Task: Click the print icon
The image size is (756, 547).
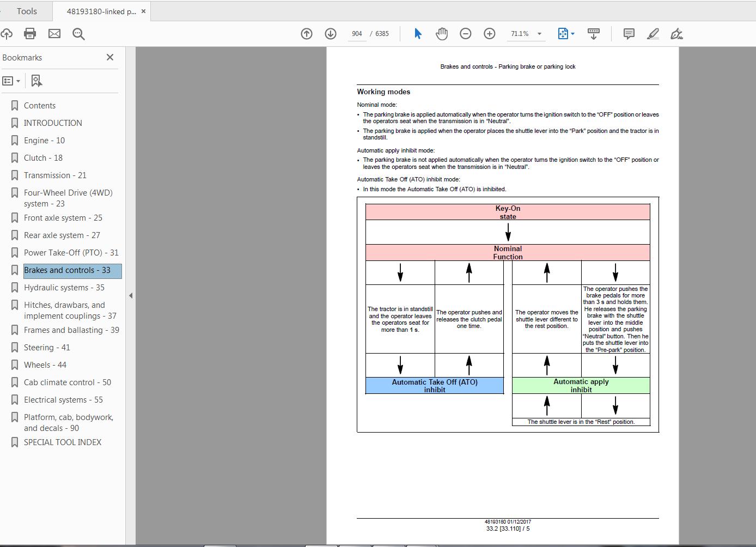Action: point(30,34)
